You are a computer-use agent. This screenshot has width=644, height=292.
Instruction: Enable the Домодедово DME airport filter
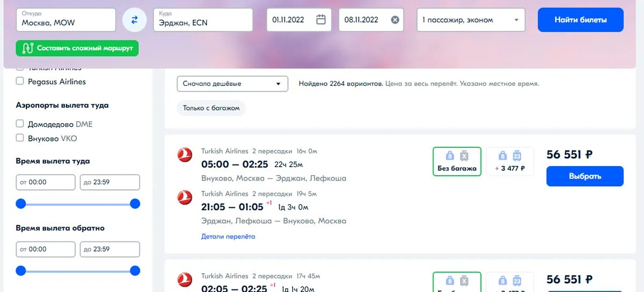click(x=20, y=124)
